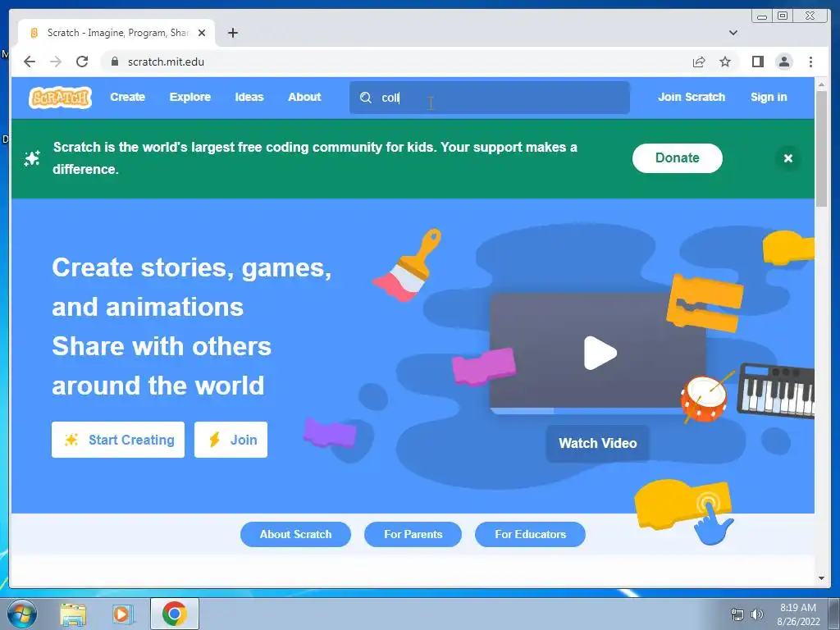Click the sparkle icon in donate banner

coord(32,158)
